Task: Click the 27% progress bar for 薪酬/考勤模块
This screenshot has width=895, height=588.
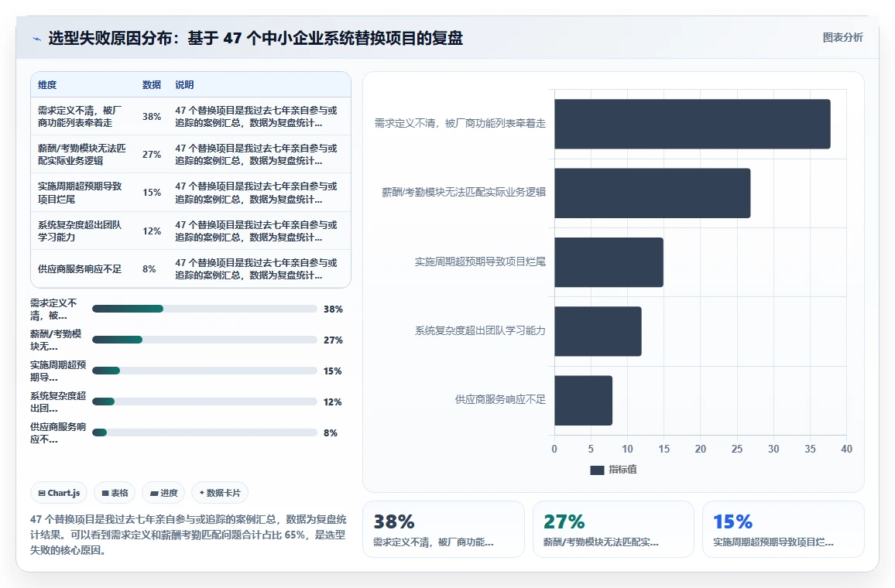Action: (204, 340)
